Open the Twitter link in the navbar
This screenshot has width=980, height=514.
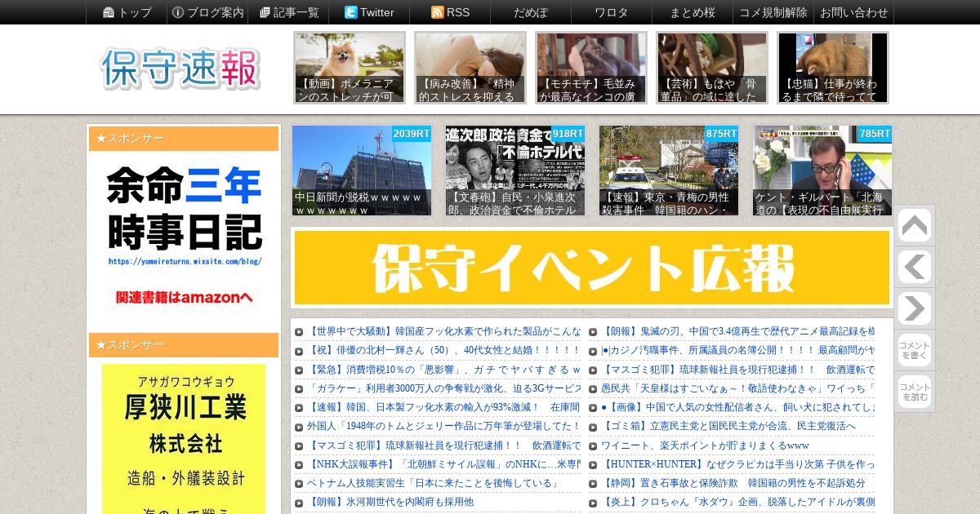369,12
